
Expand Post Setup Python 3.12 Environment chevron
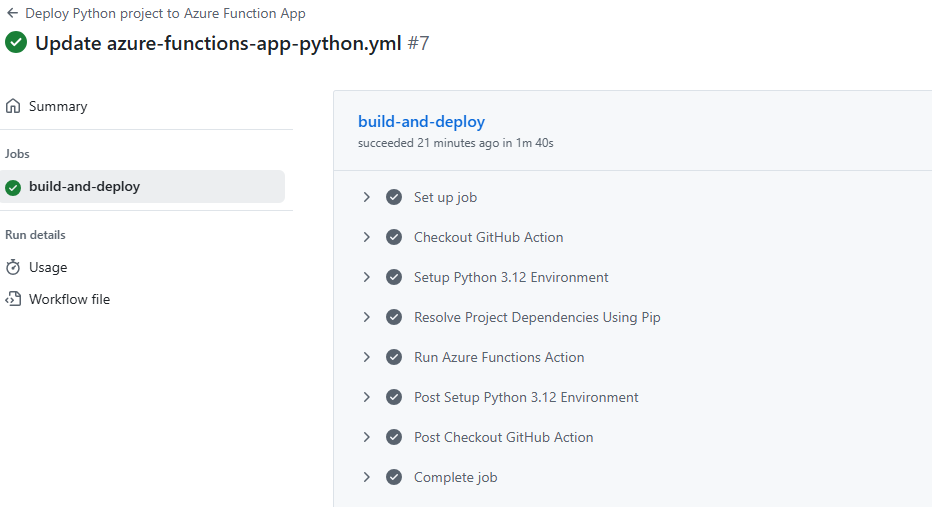367,397
